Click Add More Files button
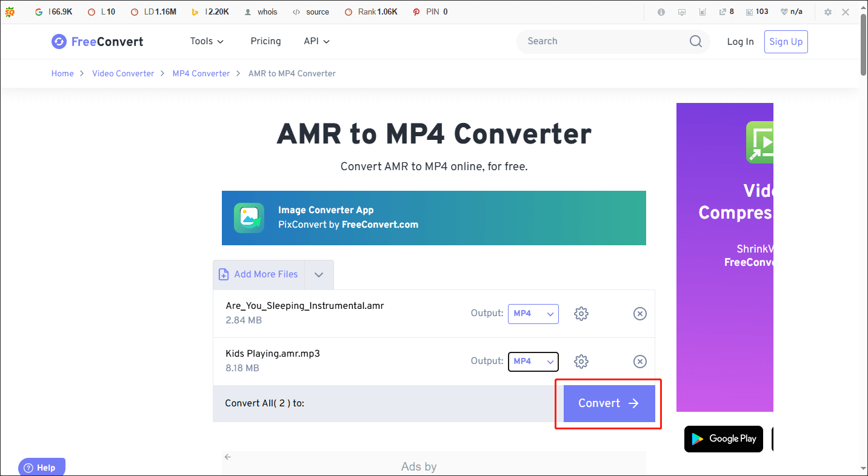 pyautogui.click(x=259, y=274)
